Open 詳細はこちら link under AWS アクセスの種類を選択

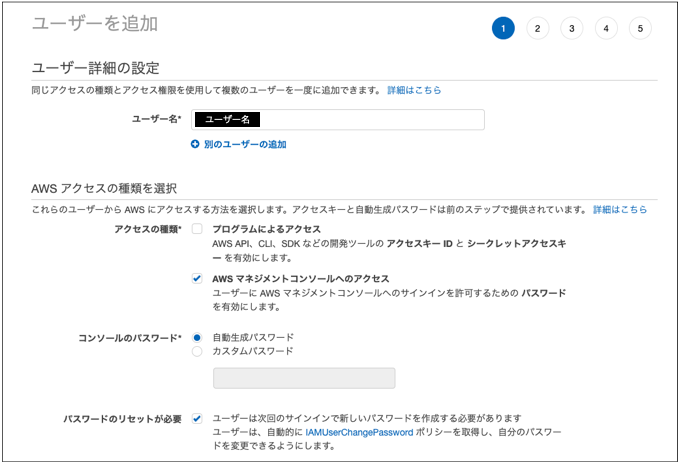click(620, 209)
